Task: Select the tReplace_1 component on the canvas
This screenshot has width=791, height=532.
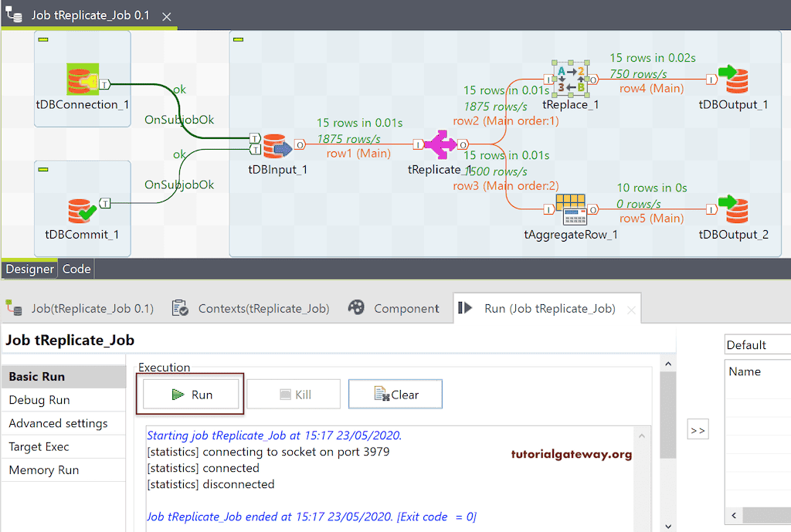Action: pyautogui.click(x=571, y=78)
